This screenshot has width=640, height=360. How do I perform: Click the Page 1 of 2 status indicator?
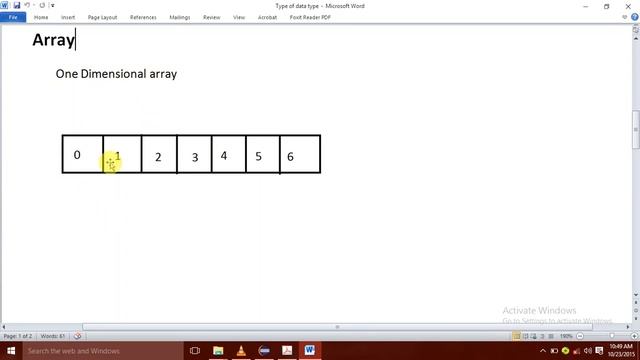click(18, 336)
